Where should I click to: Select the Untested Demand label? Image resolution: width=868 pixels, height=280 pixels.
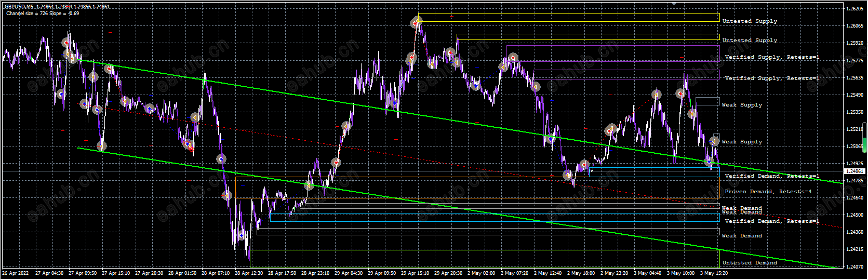(x=750, y=263)
